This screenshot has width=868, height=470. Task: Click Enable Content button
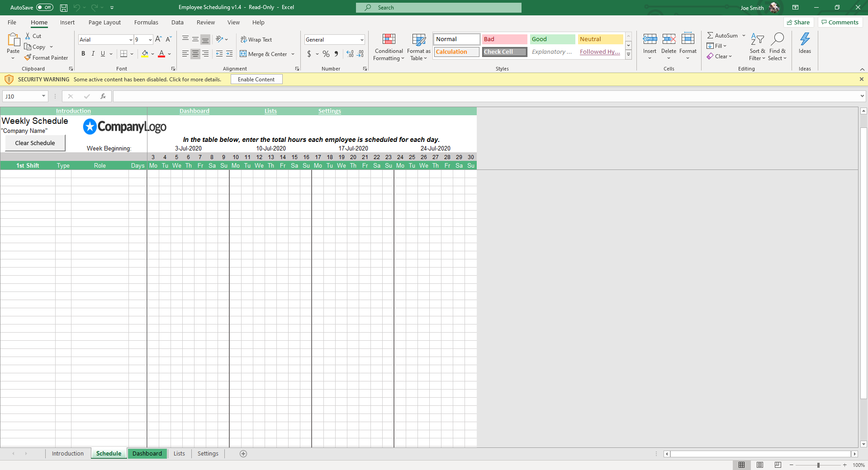click(256, 80)
